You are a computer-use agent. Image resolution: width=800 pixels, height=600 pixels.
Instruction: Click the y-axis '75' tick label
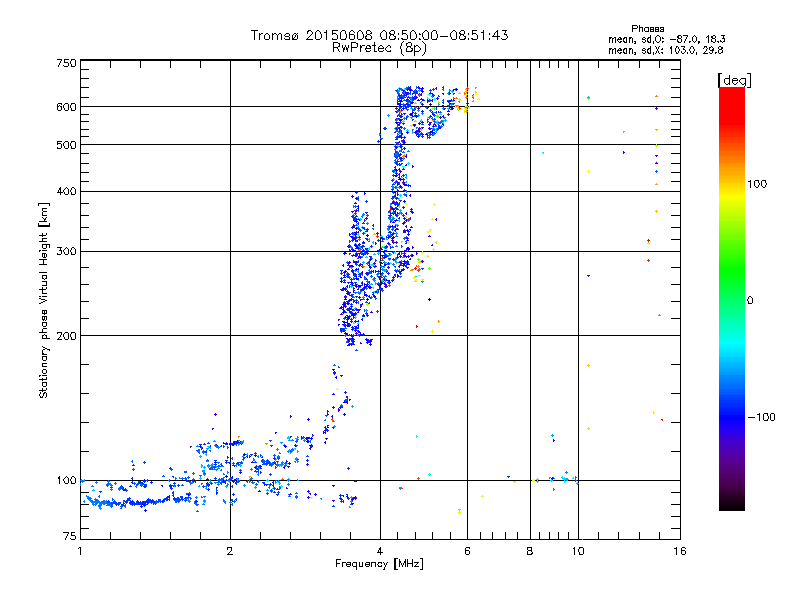click(70, 536)
